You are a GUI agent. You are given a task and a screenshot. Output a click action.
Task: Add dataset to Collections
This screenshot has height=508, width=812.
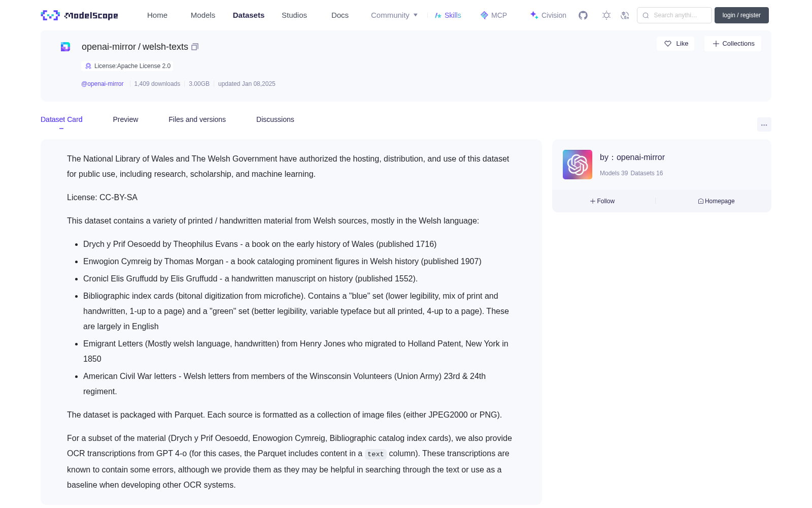[x=733, y=44]
